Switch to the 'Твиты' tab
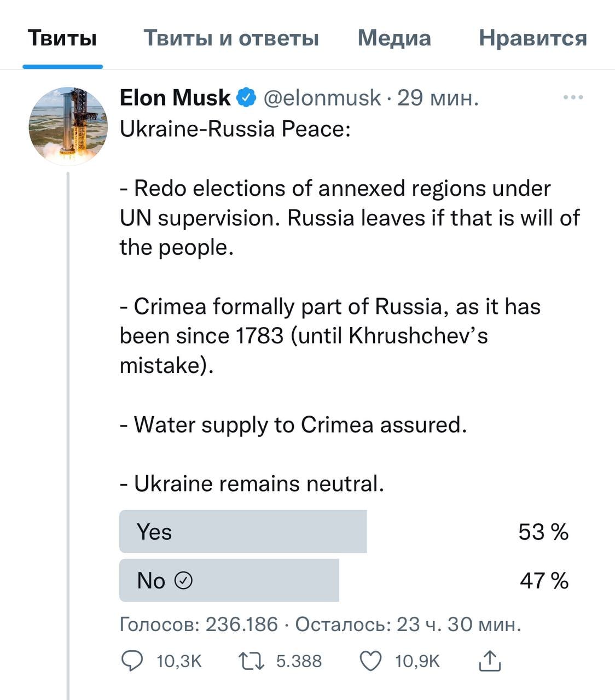The width and height of the screenshot is (615, 700). [62, 38]
